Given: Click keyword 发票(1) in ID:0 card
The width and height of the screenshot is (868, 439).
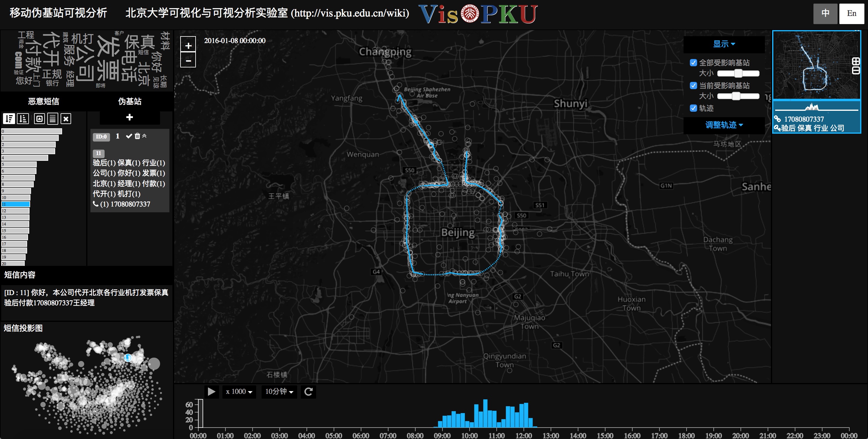Looking at the screenshot, I should tap(153, 173).
